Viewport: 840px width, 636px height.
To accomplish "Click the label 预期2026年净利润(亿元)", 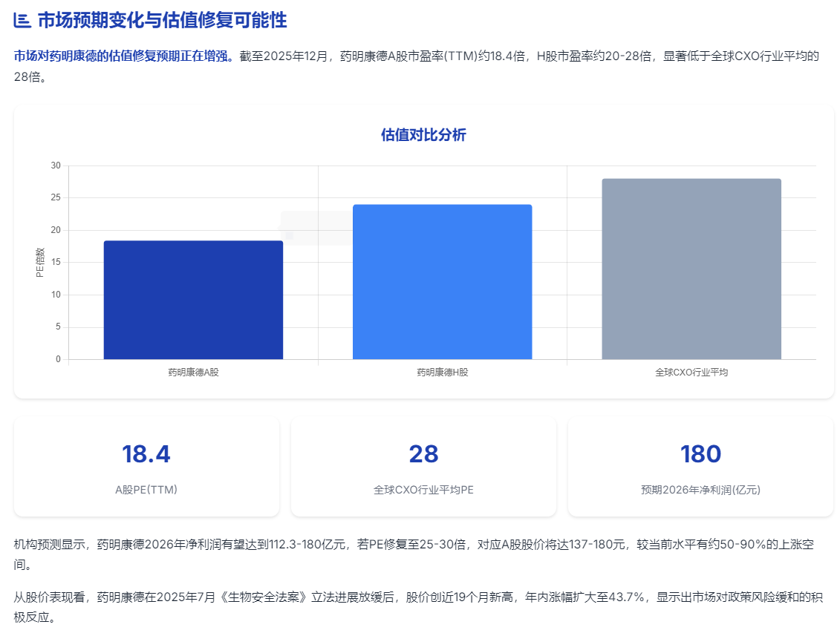I will point(700,490).
